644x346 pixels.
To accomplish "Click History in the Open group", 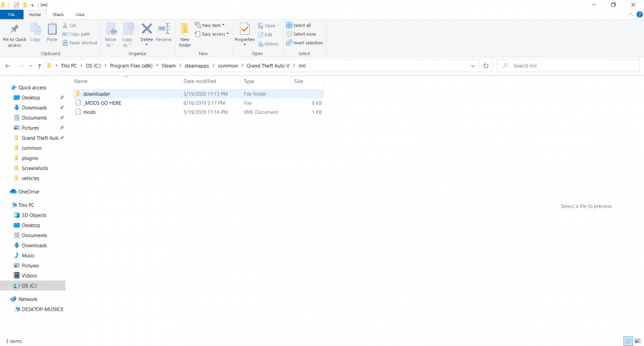I will tap(268, 44).
